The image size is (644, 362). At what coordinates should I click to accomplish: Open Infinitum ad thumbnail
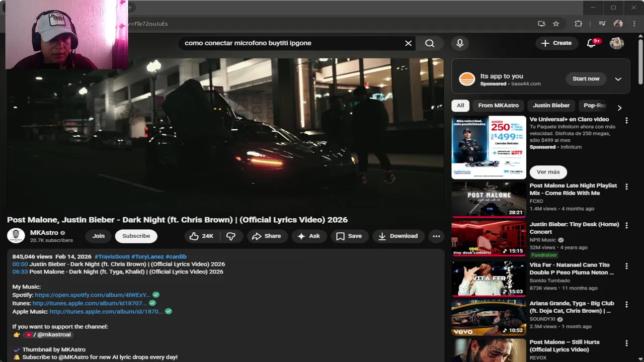(489, 147)
